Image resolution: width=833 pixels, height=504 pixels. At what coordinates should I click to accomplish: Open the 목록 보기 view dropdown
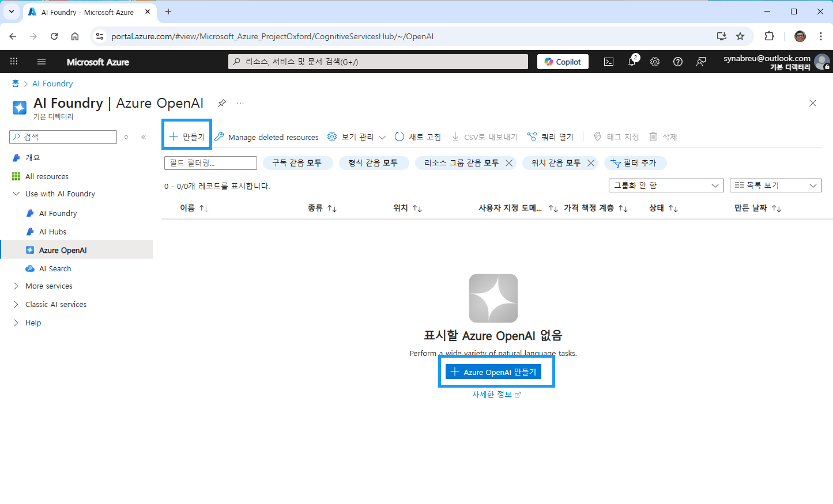[776, 185]
